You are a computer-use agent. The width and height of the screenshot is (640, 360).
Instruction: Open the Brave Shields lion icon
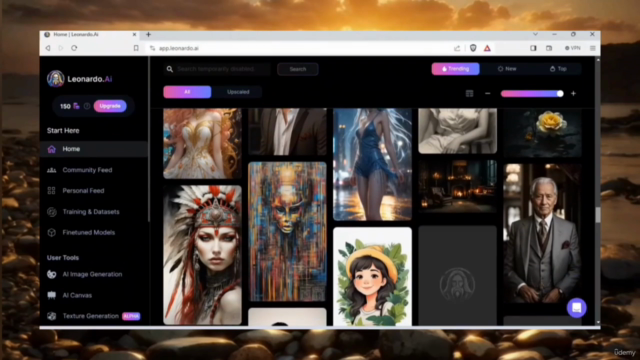click(x=473, y=48)
